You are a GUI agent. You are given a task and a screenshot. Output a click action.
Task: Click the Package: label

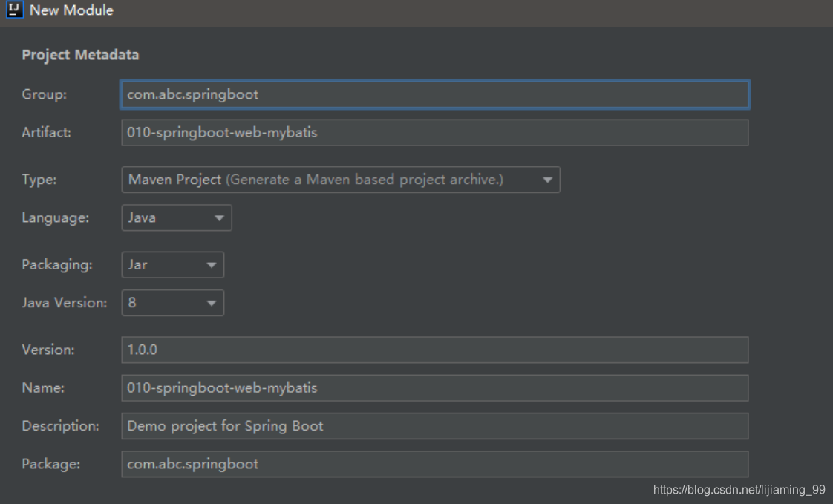coord(50,464)
